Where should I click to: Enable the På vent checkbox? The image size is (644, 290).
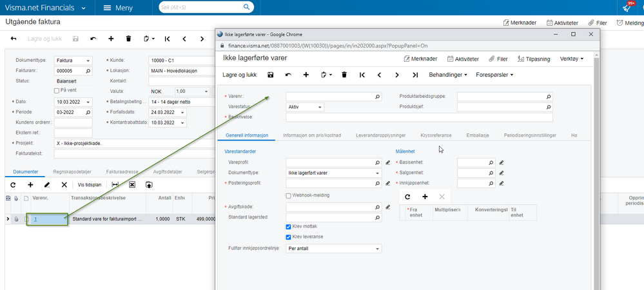57,90
